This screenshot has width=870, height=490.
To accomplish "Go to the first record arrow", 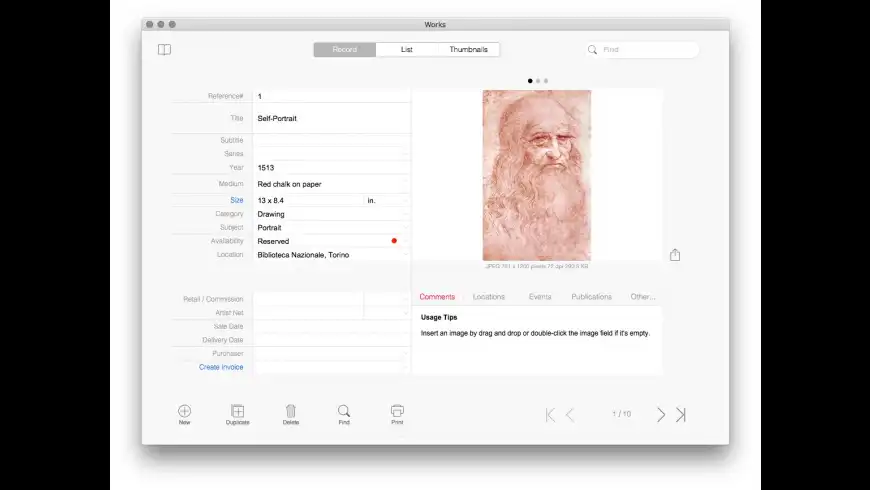I will pyautogui.click(x=550, y=415).
